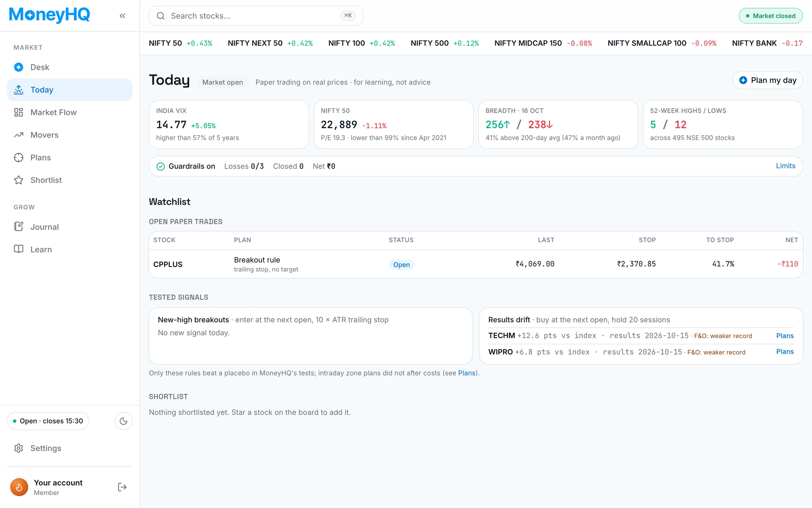Open the Limits link in guardrails bar

pyautogui.click(x=786, y=166)
